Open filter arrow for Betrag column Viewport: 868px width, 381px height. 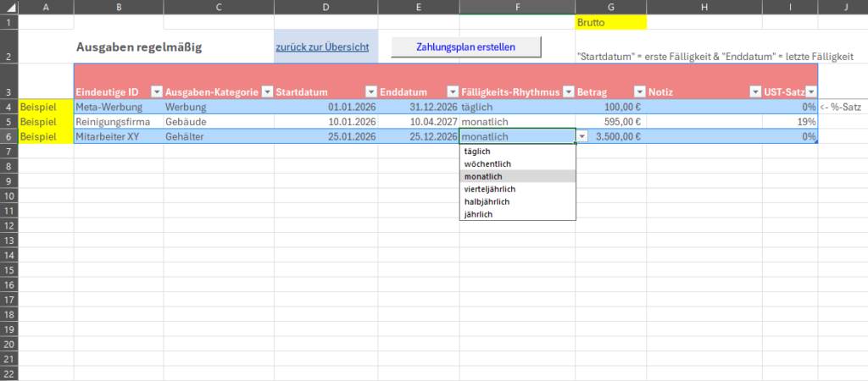coord(638,91)
